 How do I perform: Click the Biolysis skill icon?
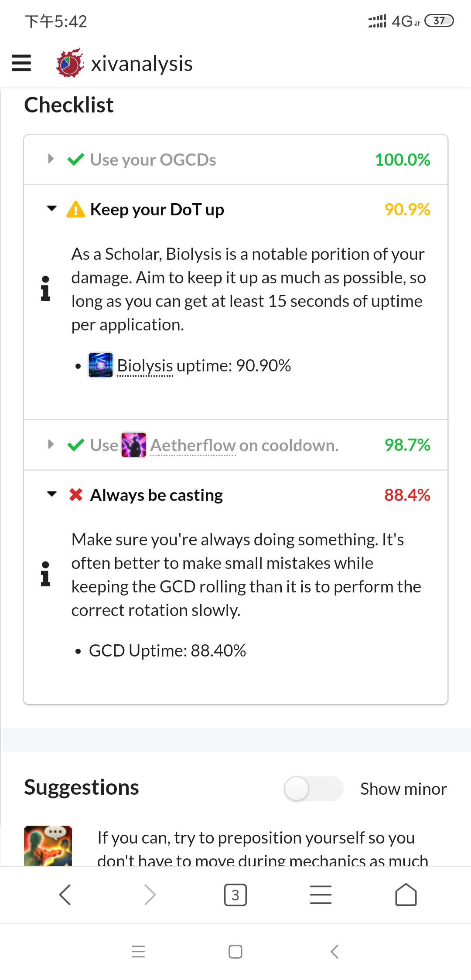[100, 365]
